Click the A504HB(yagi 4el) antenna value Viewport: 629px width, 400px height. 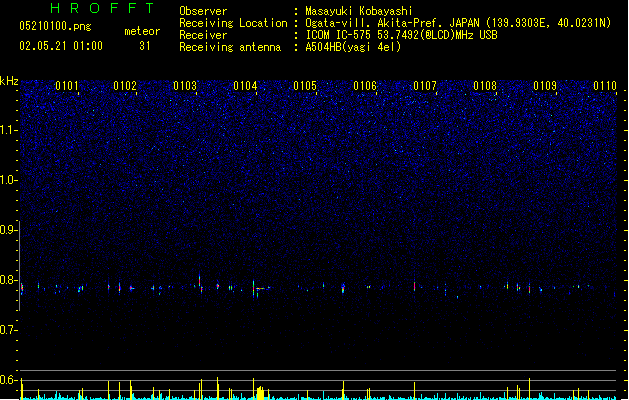click(353, 47)
